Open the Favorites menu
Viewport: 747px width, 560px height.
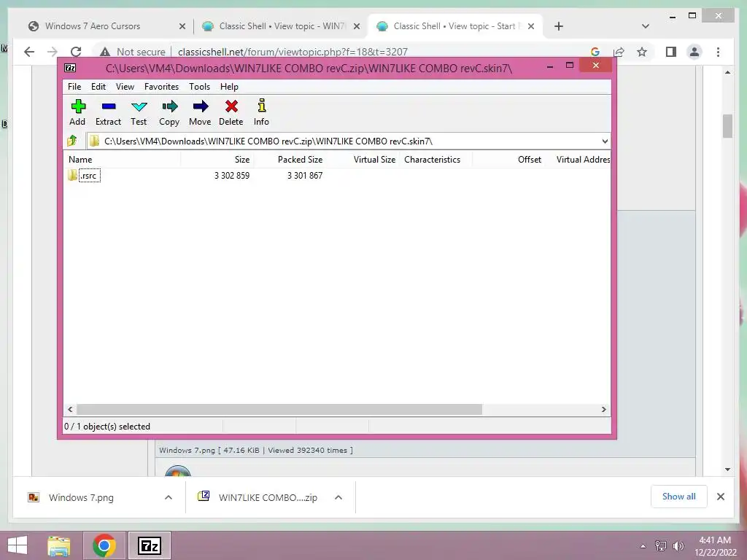161,87
